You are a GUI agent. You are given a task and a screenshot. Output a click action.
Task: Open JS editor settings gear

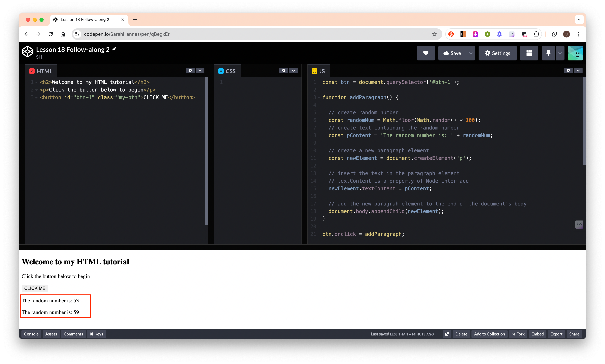568,71
